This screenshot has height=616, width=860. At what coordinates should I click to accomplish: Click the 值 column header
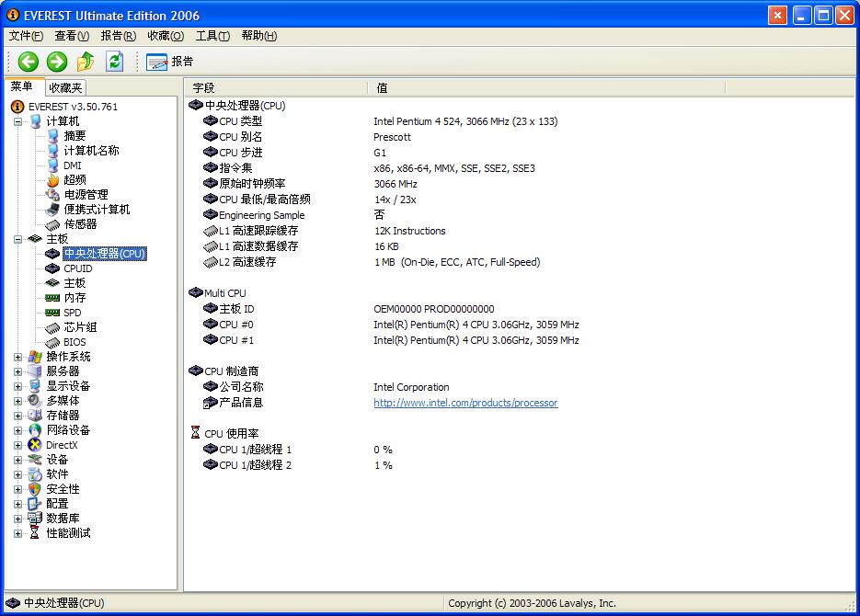(x=547, y=87)
